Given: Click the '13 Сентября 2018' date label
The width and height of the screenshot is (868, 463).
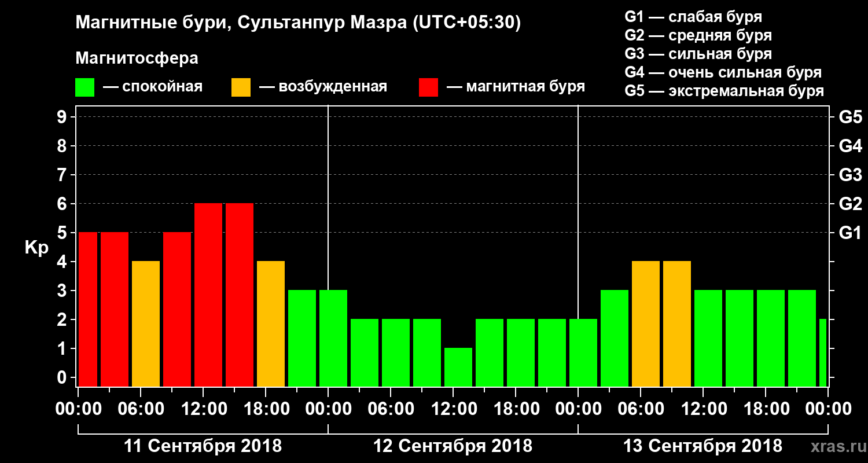Looking at the screenshot, I should click(x=703, y=446).
